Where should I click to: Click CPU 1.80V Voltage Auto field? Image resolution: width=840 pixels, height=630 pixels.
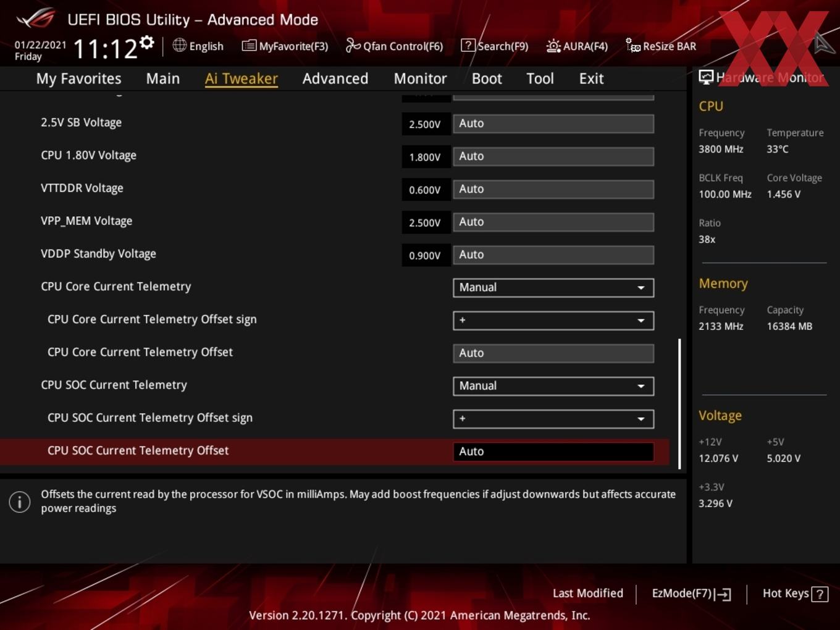[553, 156]
